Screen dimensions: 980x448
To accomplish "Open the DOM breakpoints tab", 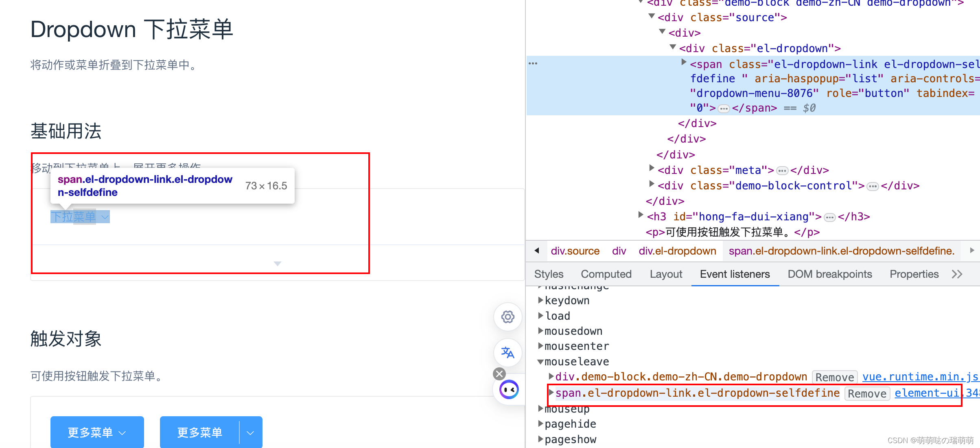I will (830, 274).
